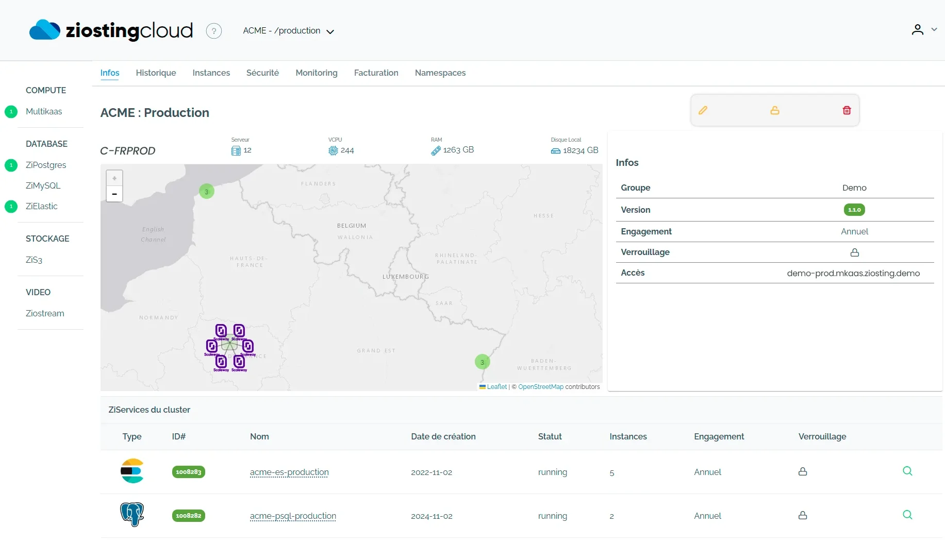
Task: Toggle the yellow lock icon in the cluster toolbar
Action: pyautogui.click(x=774, y=110)
